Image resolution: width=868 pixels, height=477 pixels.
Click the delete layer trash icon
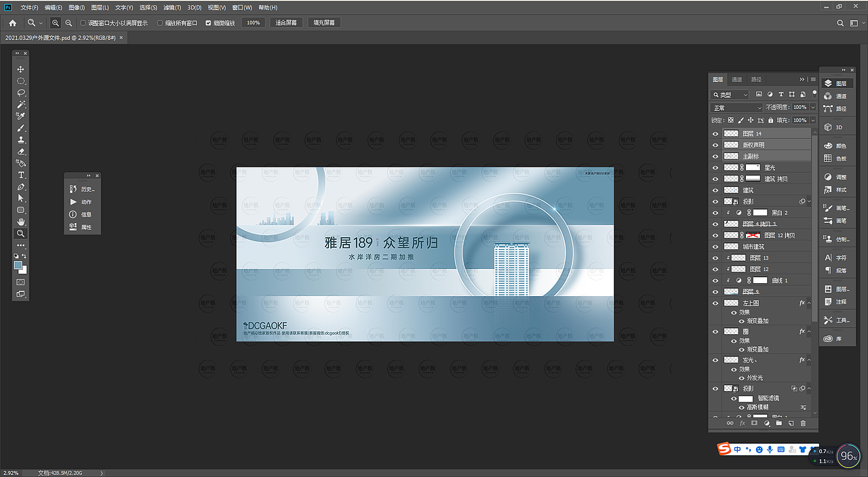point(804,423)
